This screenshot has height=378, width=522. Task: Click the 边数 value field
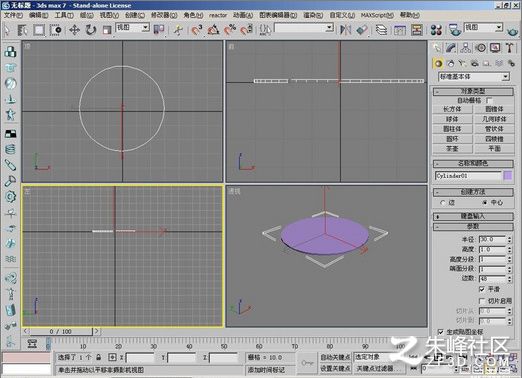pyautogui.click(x=493, y=278)
